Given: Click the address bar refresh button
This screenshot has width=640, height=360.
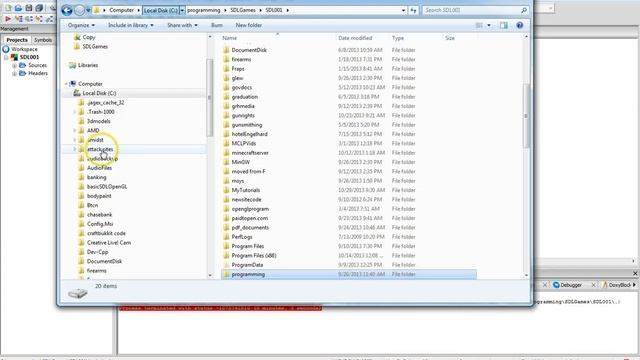Looking at the screenshot, I should tap(413, 10).
